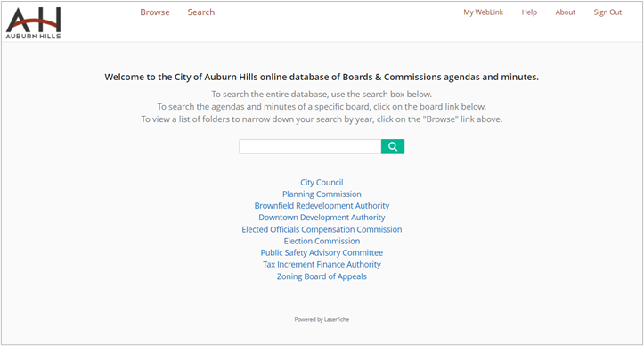The width and height of the screenshot is (644, 346).
Task: Click the Powered by Laserfiche footer text
Action: (x=322, y=319)
